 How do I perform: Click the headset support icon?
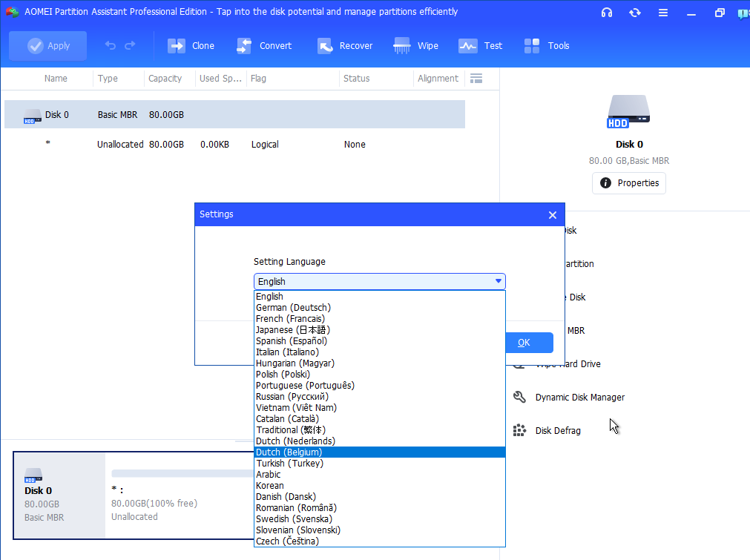607,13
